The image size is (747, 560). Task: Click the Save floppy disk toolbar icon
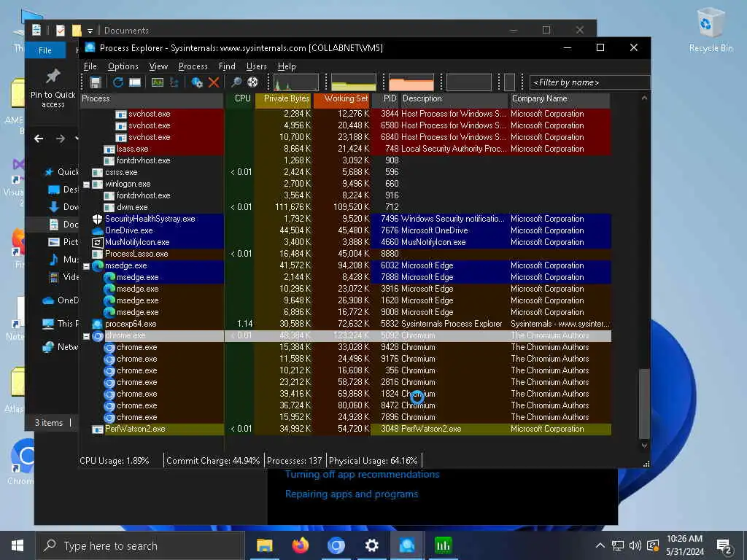click(x=96, y=82)
